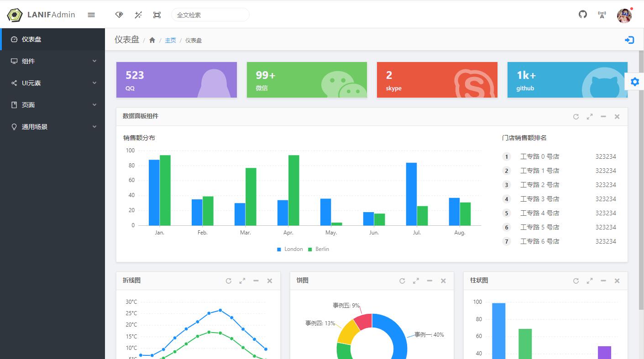
Task: Open the 页面 sidebar menu item
Action: coord(52,105)
